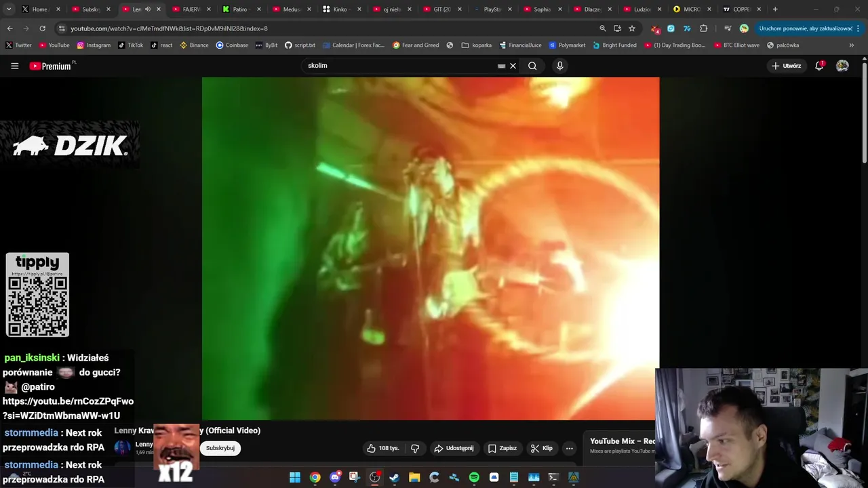The image size is (868, 488).
Task: Open OBS Studio from the taskbar
Action: click(374, 477)
